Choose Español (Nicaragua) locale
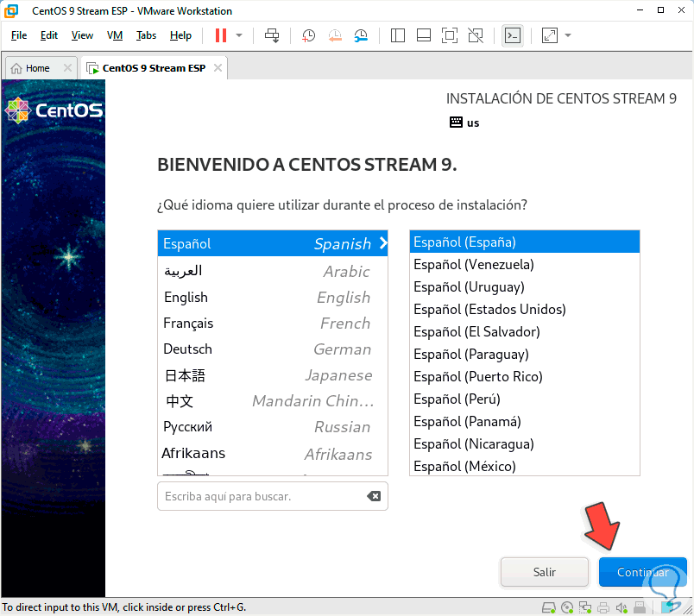694x616 pixels. point(525,443)
